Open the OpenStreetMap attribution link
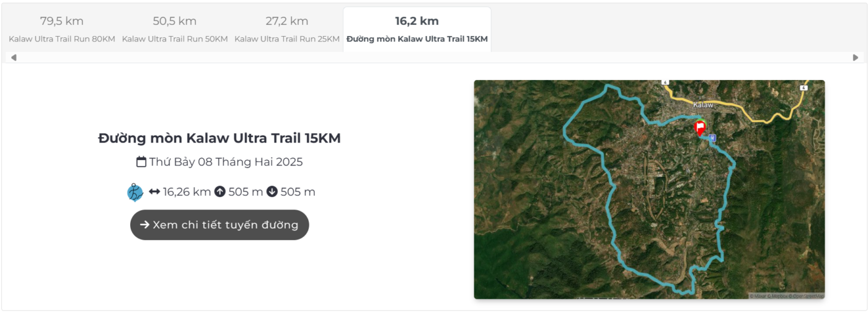 coord(807,296)
